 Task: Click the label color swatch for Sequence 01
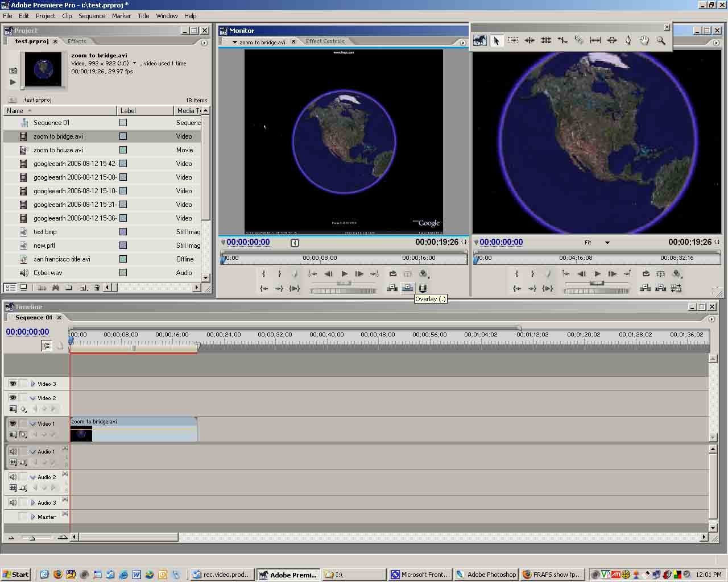point(123,123)
